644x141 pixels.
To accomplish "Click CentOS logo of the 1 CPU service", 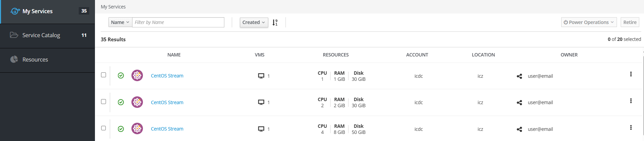I will [137, 75].
